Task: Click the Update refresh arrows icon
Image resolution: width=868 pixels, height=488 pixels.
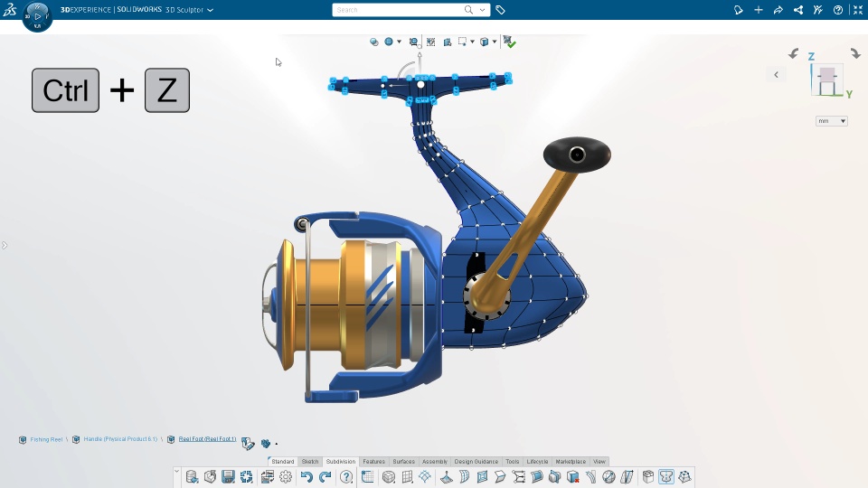Action: pos(246,476)
